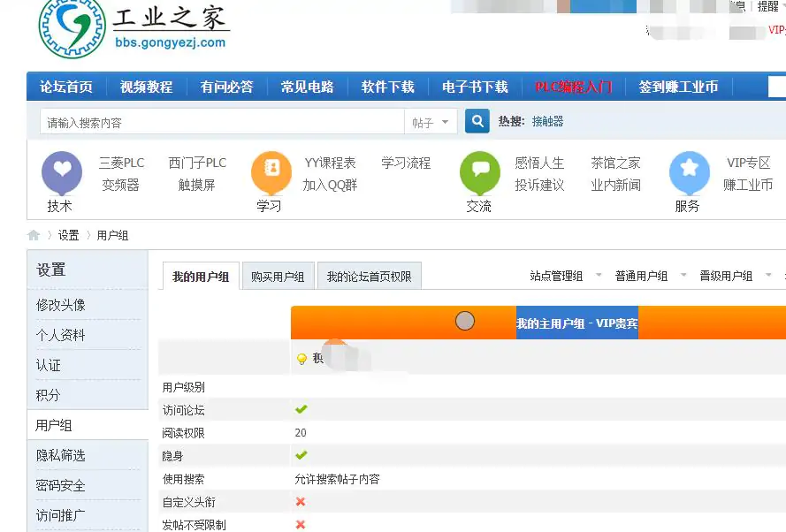Viewport: 786px width, 532px height.
Task: Open 隐私筛选 in settings sidebar
Action: tap(61, 455)
